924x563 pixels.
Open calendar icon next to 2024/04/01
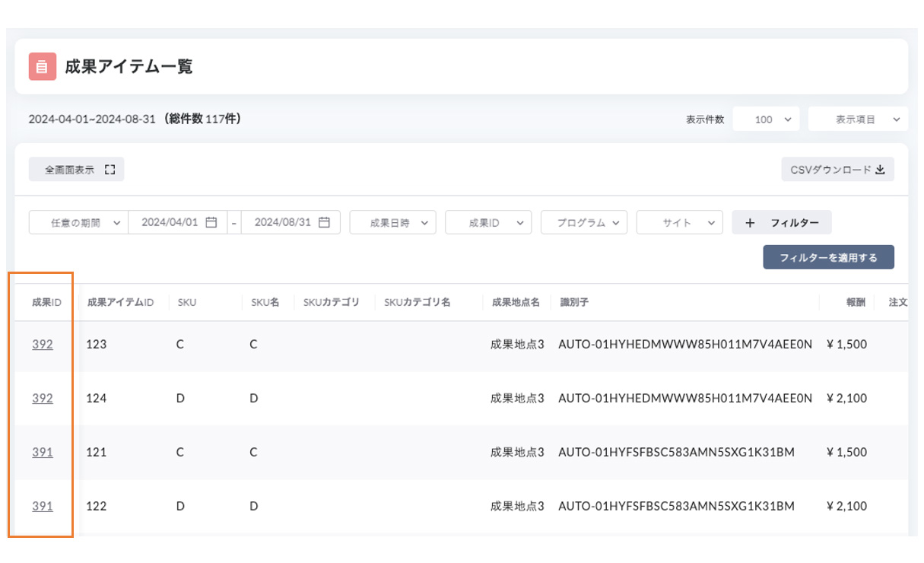click(x=211, y=222)
